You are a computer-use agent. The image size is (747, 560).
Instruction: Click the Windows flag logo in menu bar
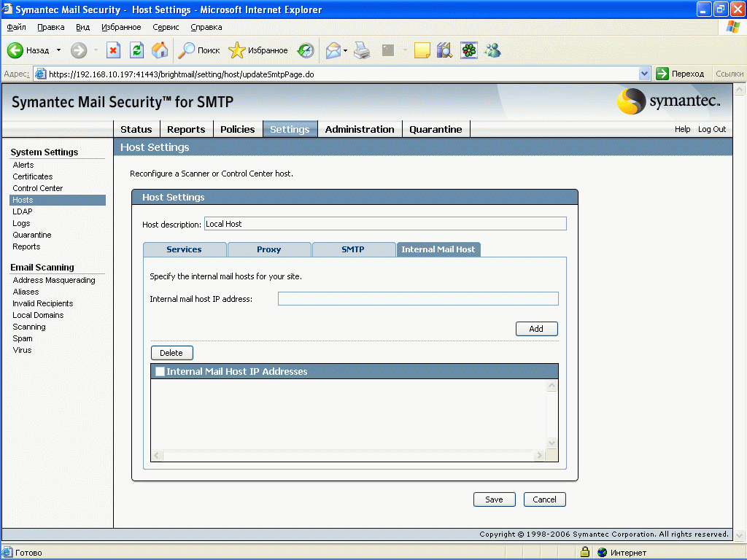[732, 27]
